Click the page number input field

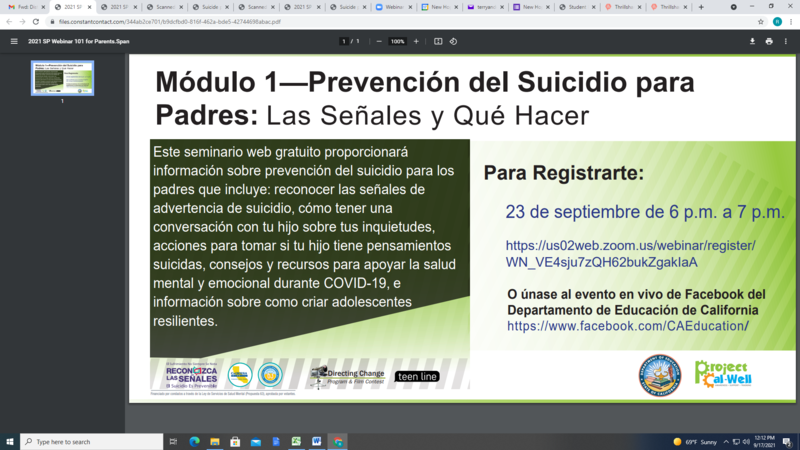(x=344, y=41)
